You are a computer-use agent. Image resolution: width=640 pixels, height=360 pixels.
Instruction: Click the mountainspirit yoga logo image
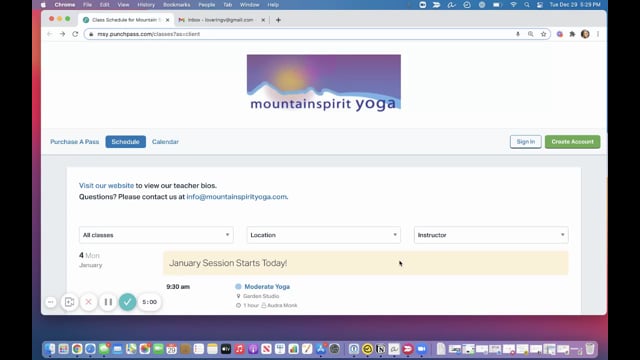tap(324, 83)
